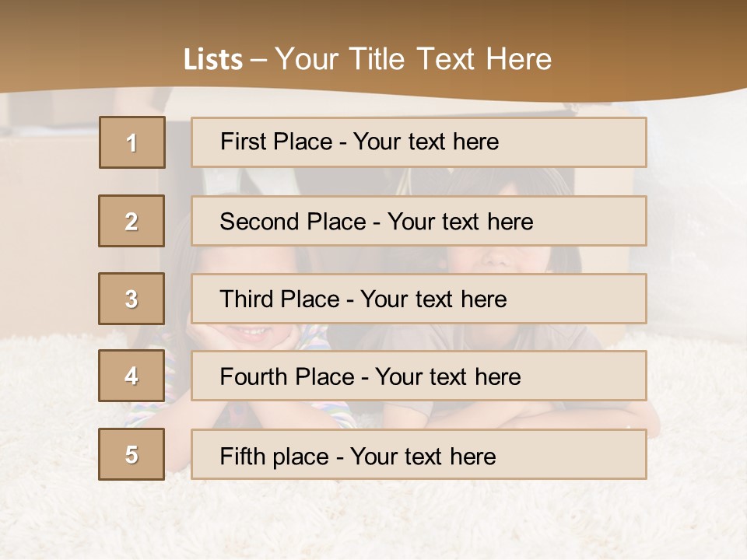
Task: Click 'Your Title Text Here' in title
Action: coord(413,59)
